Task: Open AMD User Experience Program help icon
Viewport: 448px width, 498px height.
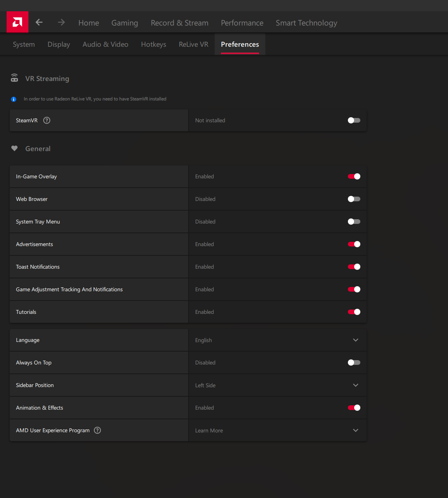Action: [x=97, y=430]
